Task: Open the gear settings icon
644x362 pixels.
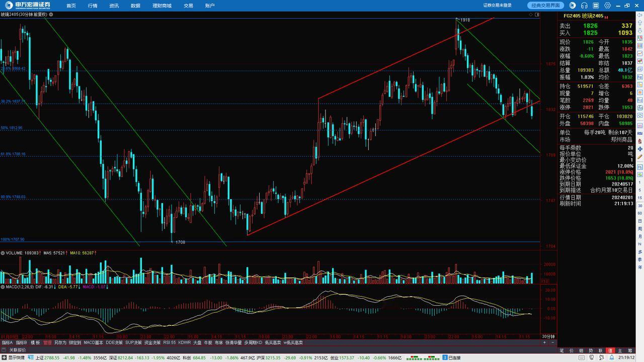Action: point(608,6)
